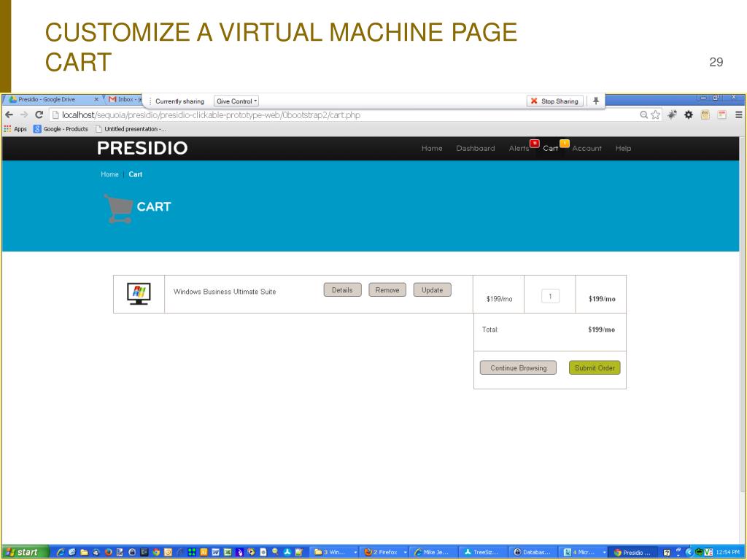Image resolution: width=747 pixels, height=560 pixels.
Task: Click the PRESIDIO logo
Action: click(142, 148)
